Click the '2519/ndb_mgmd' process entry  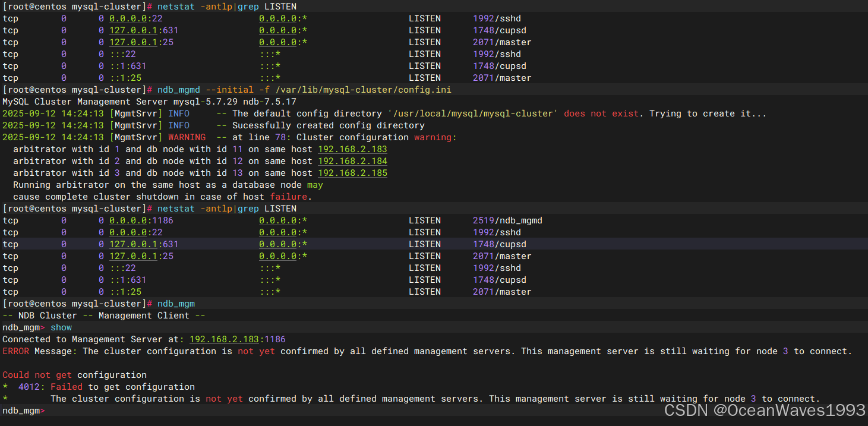point(507,220)
